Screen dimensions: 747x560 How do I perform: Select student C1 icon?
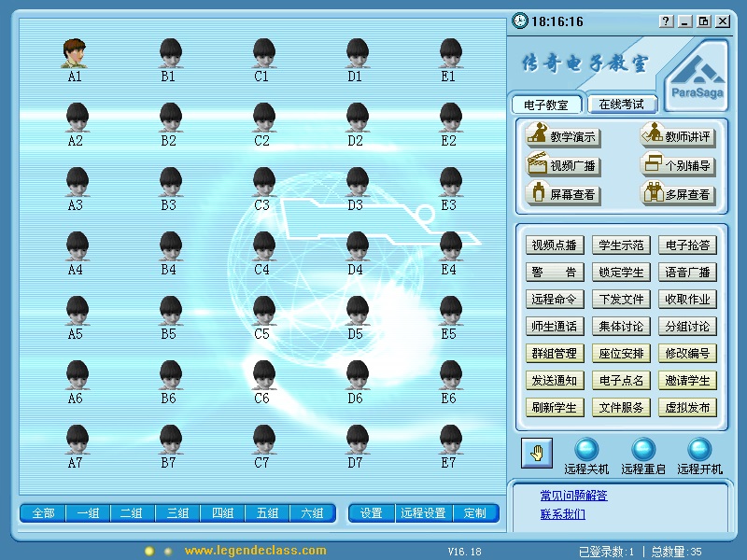(263, 53)
